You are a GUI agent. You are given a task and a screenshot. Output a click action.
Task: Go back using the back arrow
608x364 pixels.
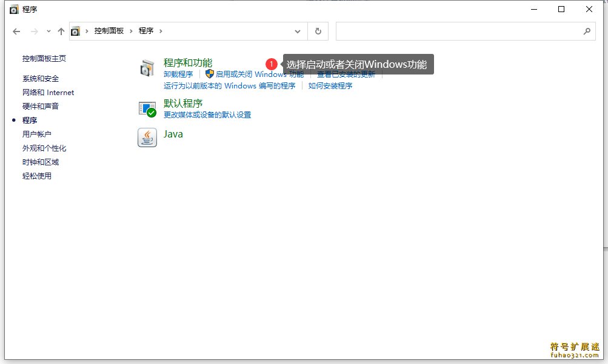(16, 31)
